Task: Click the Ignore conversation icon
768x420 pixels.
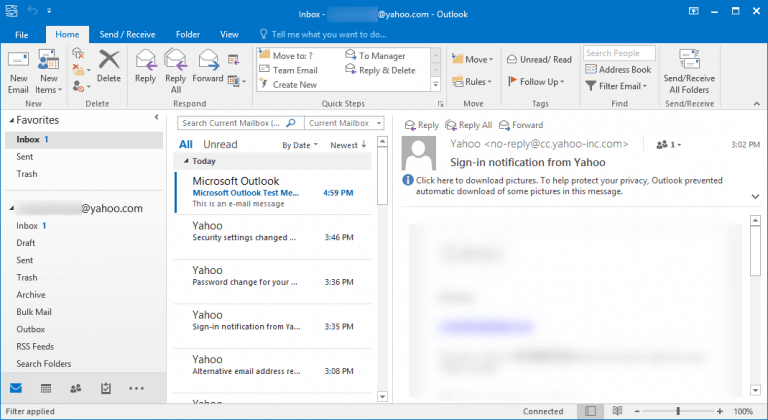Action: [78, 53]
